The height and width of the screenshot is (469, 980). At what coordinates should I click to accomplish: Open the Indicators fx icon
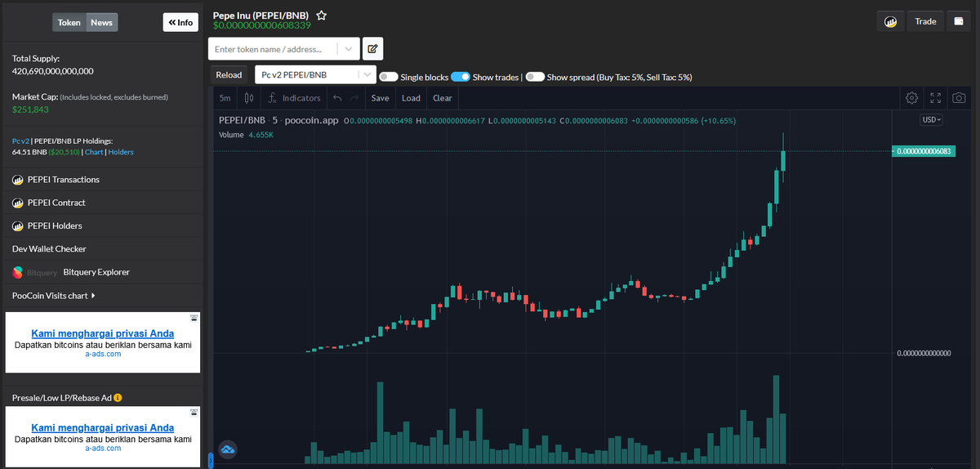[x=273, y=98]
